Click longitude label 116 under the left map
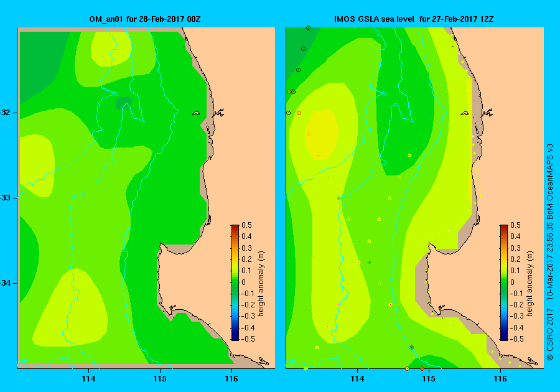Screen dimensions: 560x392 click(x=231, y=379)
